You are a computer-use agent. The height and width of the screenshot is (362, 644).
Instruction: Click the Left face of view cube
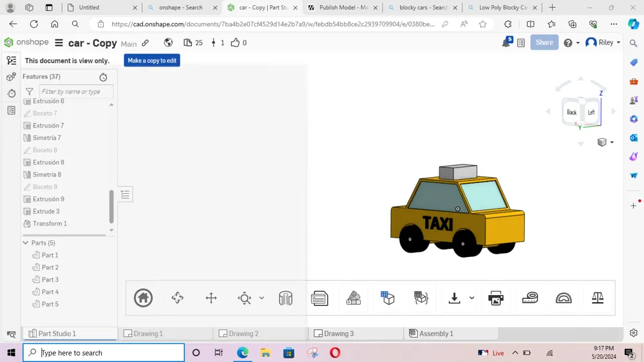coord(591,113)
